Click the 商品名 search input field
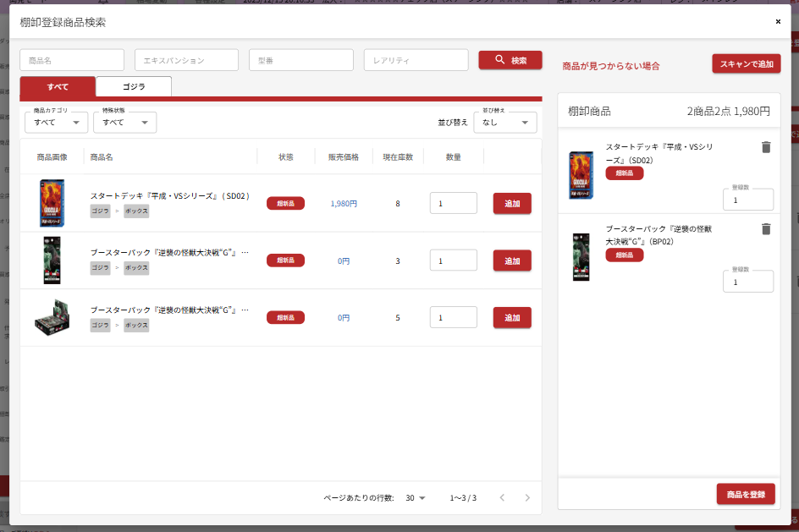 coord(72,60)
